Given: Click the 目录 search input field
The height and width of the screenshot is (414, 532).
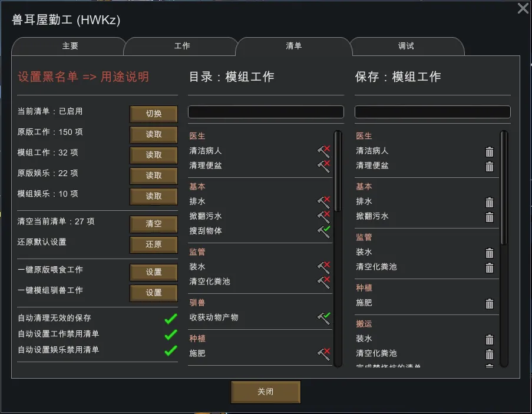Looking at the screenshot, I should [266, 112].
